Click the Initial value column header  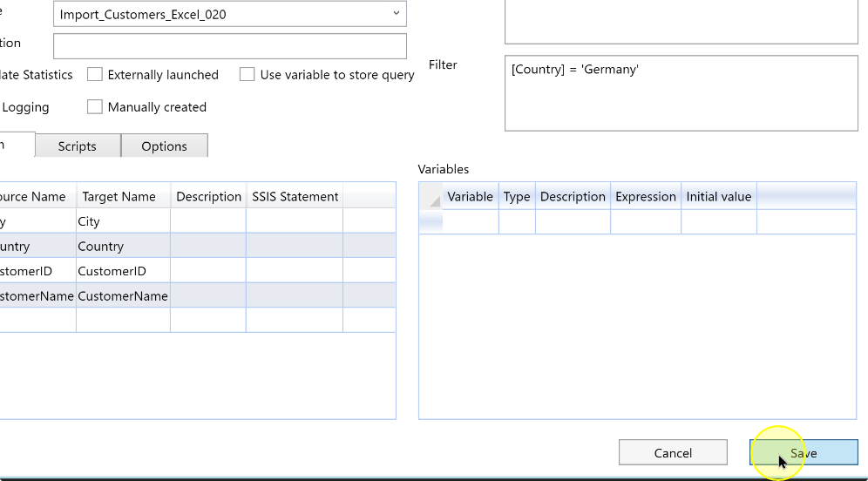pos(719,197)
